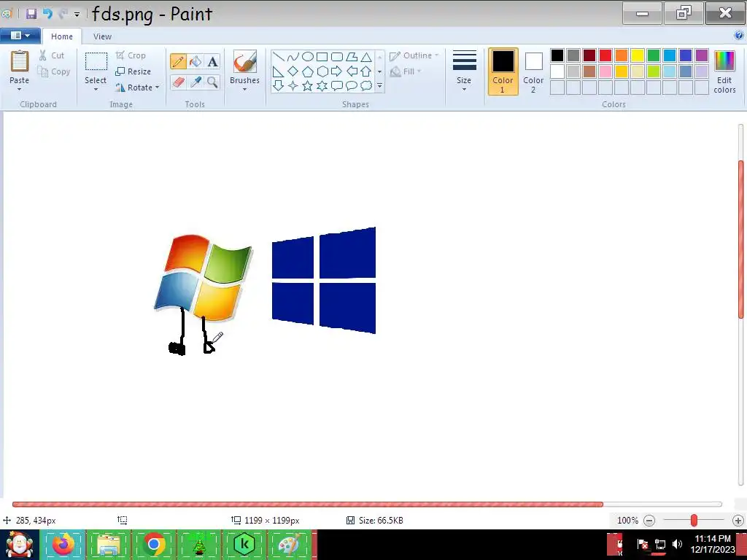The height and width of the screenshot is (560, 747).
Task: Pick the red color swatch
Action: coord(605,55)
